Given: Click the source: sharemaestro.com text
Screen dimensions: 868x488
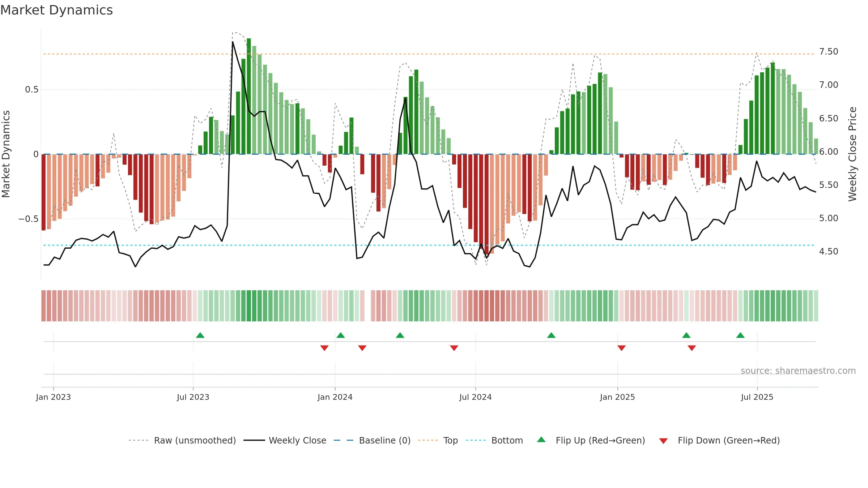Looking at the screenshot, I should (x=798, y=371).
